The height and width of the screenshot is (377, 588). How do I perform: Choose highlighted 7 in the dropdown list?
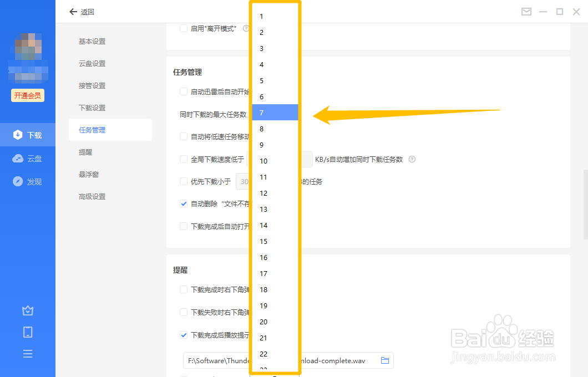click(275, 113)
